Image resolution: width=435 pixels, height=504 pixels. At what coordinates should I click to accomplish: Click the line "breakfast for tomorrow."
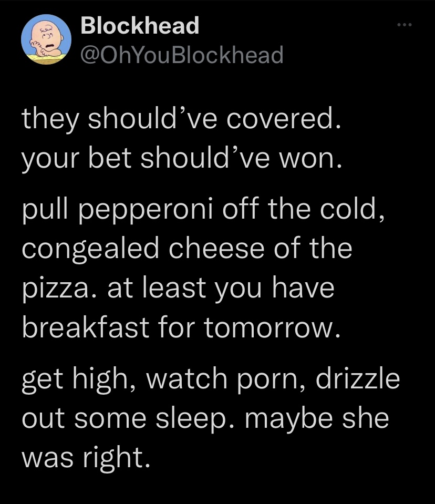click(178, 326)
